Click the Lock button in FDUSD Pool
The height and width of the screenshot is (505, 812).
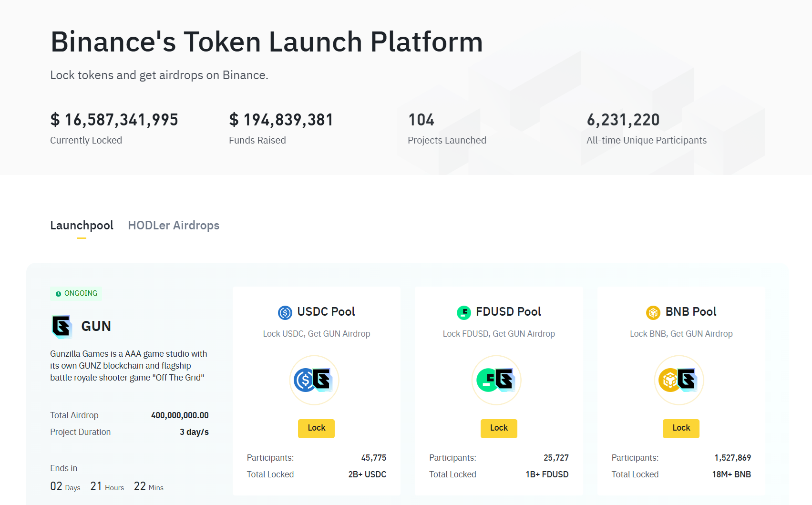(499, 428)
